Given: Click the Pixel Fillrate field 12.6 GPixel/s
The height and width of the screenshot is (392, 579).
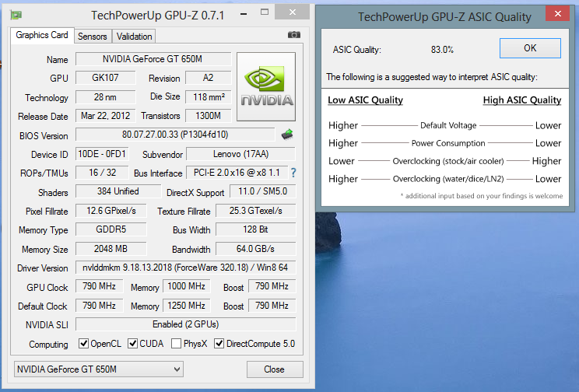Looking at the screenshot, I should coord(111,211).
